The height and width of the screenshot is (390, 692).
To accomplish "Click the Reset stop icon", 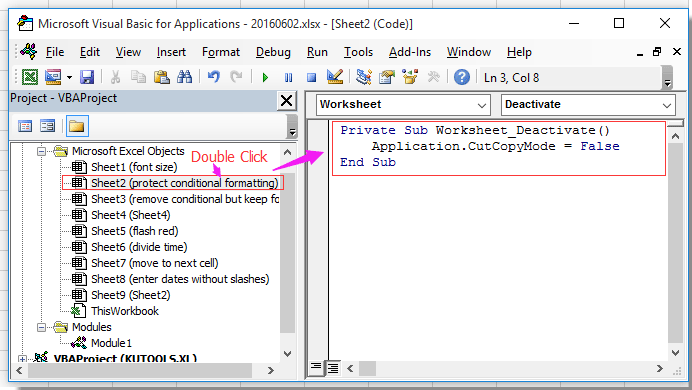I will 312,78.
